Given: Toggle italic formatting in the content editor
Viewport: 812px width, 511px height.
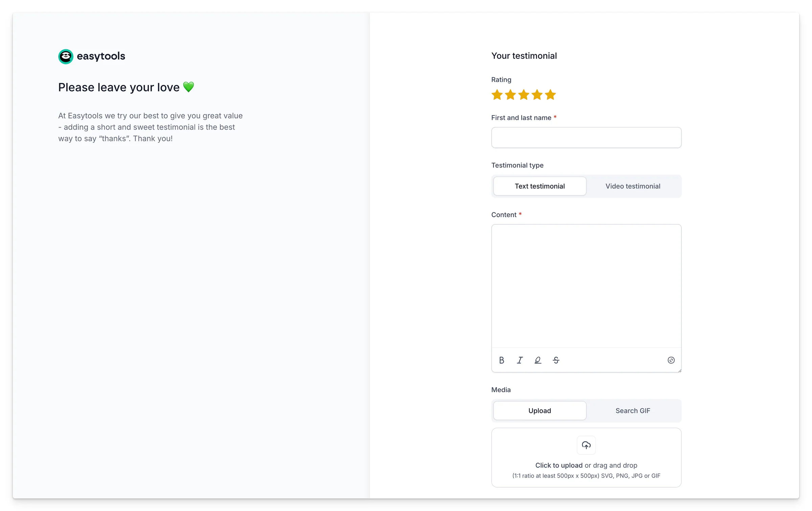Looking at the screenshot, I should (x=520, y=360).
